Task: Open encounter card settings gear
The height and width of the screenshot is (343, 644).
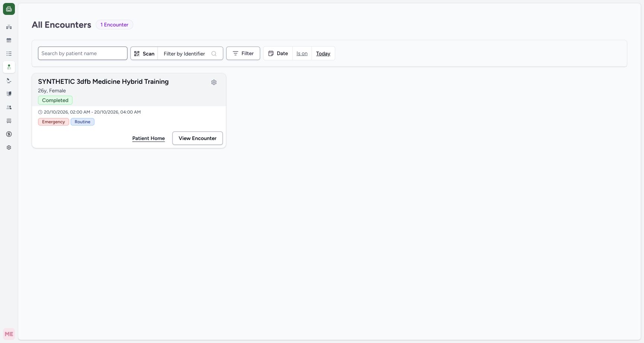Action: point(214,82)
